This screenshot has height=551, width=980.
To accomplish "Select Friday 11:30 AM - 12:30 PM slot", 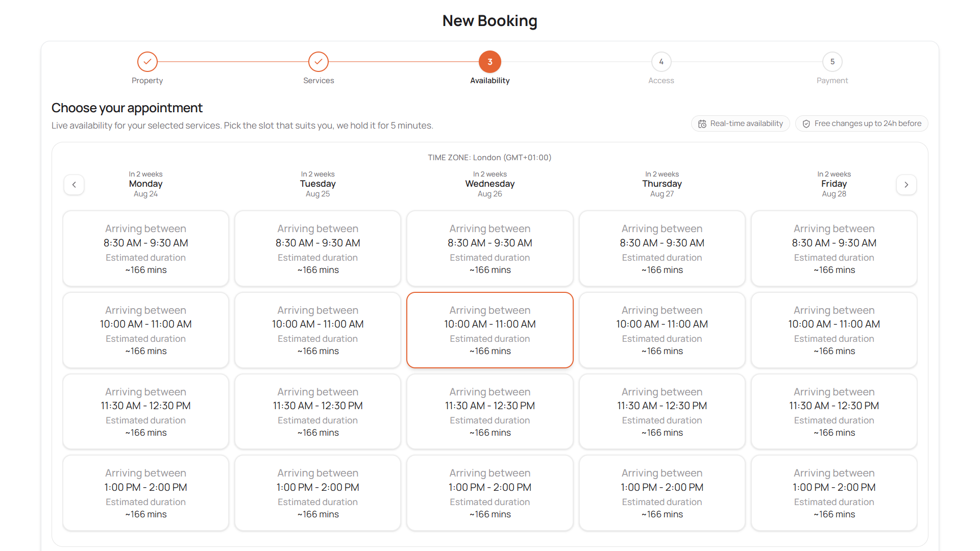I will coord(834,412).
